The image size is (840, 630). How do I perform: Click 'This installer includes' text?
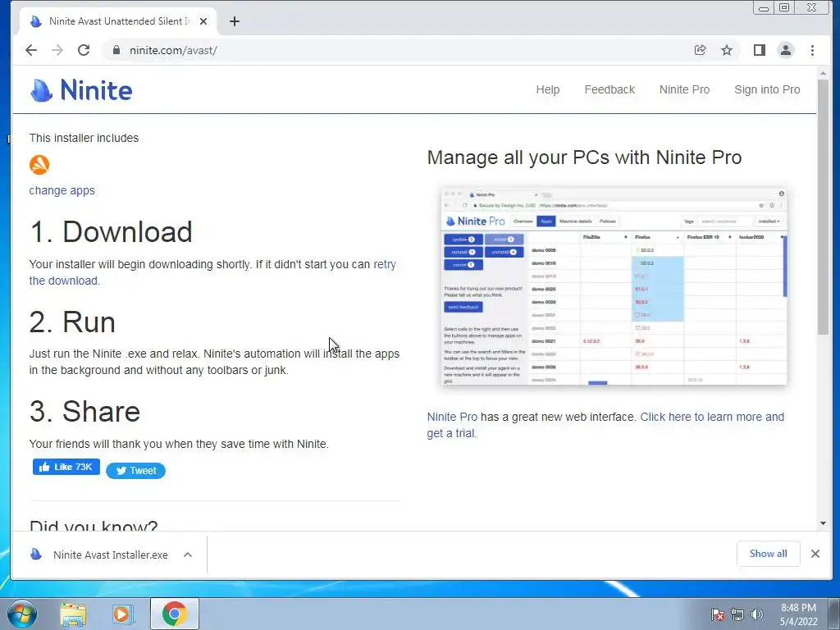coord(84,138)
